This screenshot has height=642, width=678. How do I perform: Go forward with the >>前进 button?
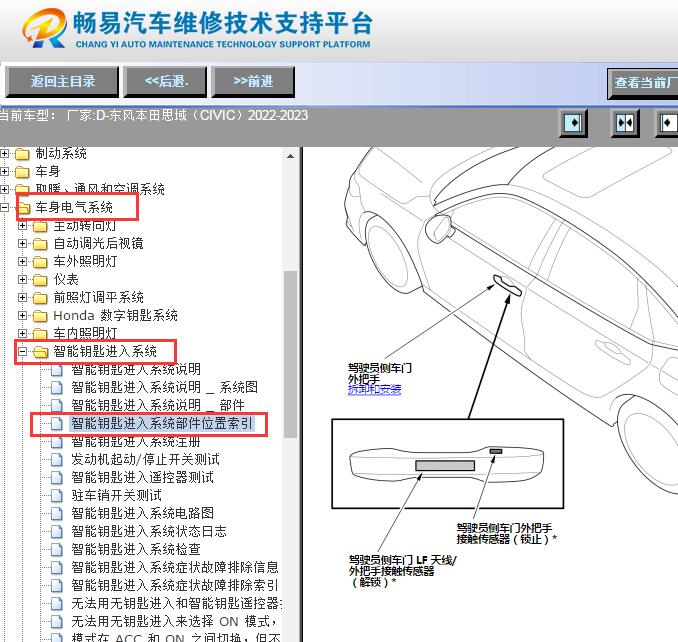pos(253,81)
